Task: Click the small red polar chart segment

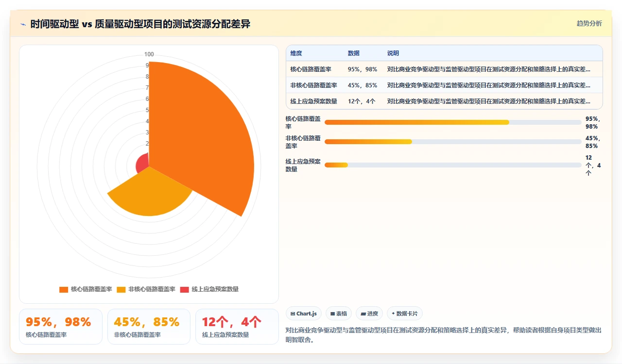Action: (143, 164)
